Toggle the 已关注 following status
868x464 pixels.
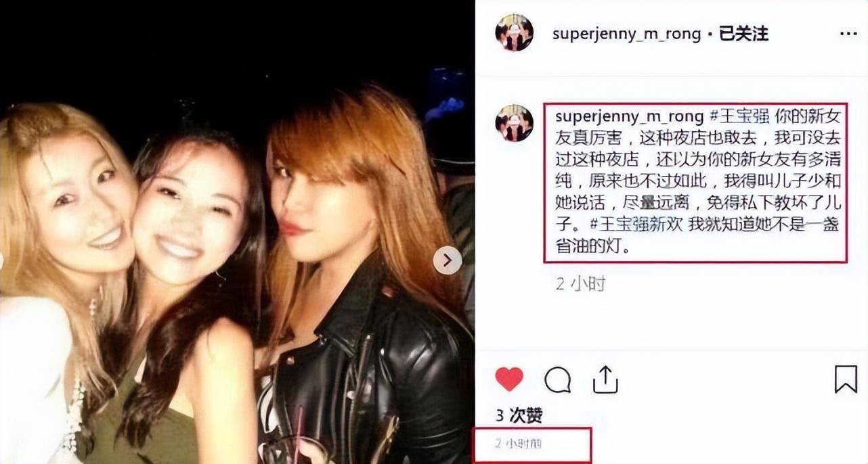(x=743, y=34)
